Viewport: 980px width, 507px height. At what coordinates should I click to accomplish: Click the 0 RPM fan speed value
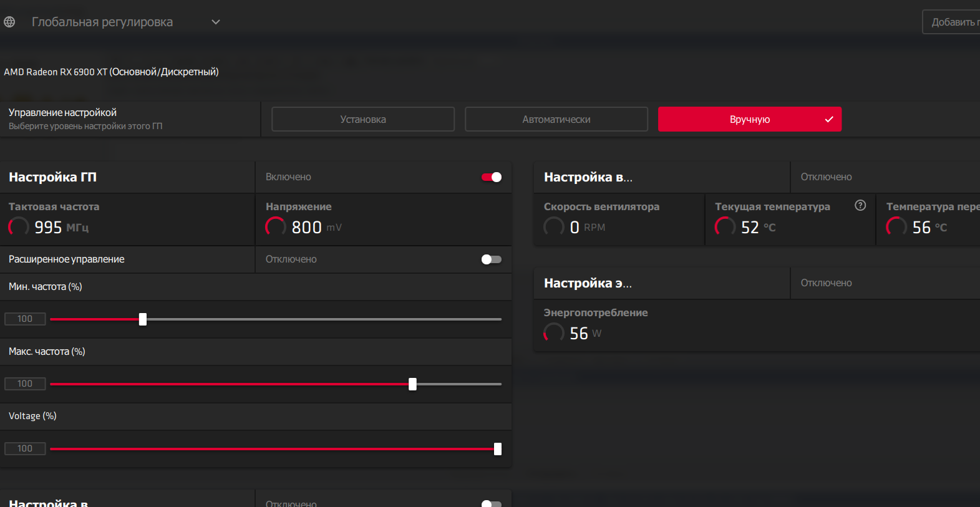[588, 227]
